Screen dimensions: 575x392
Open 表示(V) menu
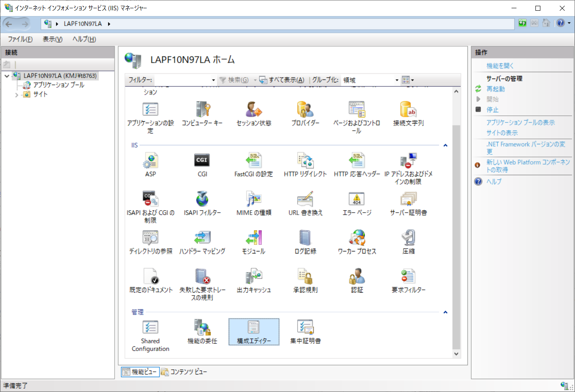(x=52, y=39)
